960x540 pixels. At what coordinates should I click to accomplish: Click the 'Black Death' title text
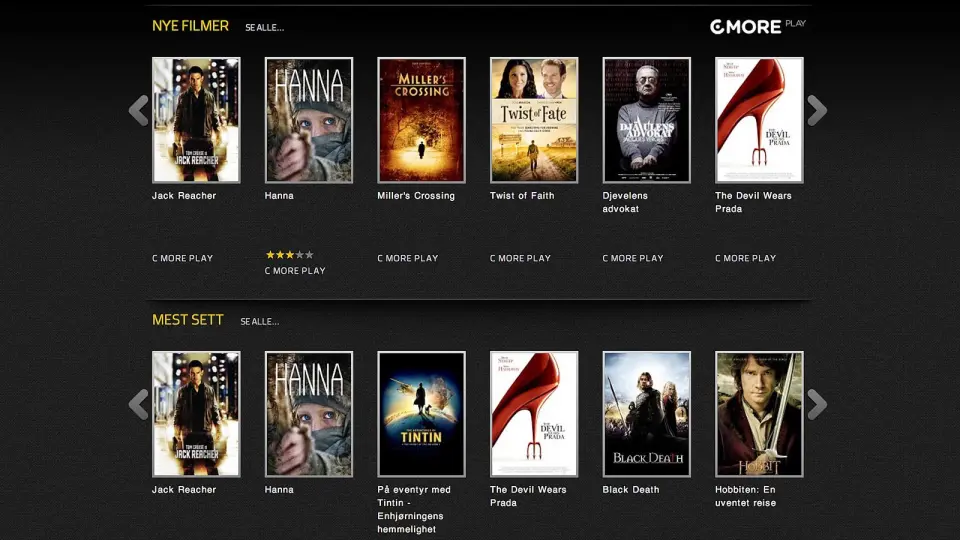pyautogui.click(x=631, y=490)
